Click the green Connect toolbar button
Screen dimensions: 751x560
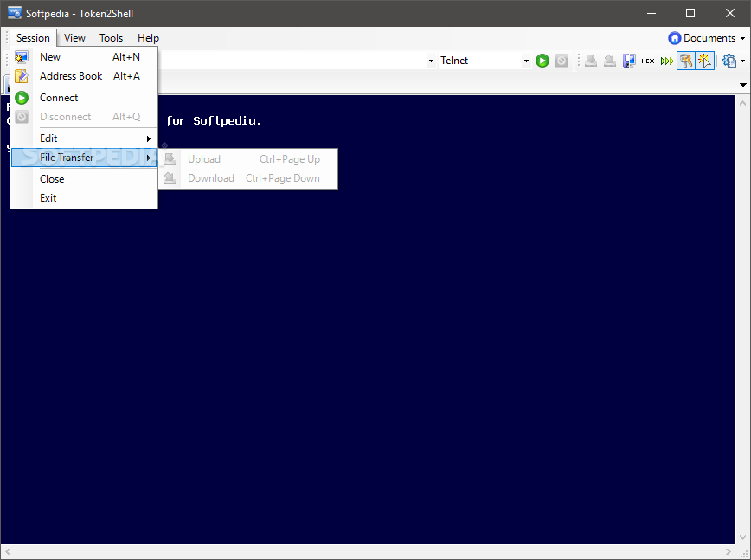pyautogui.click(x=542, y=61)
